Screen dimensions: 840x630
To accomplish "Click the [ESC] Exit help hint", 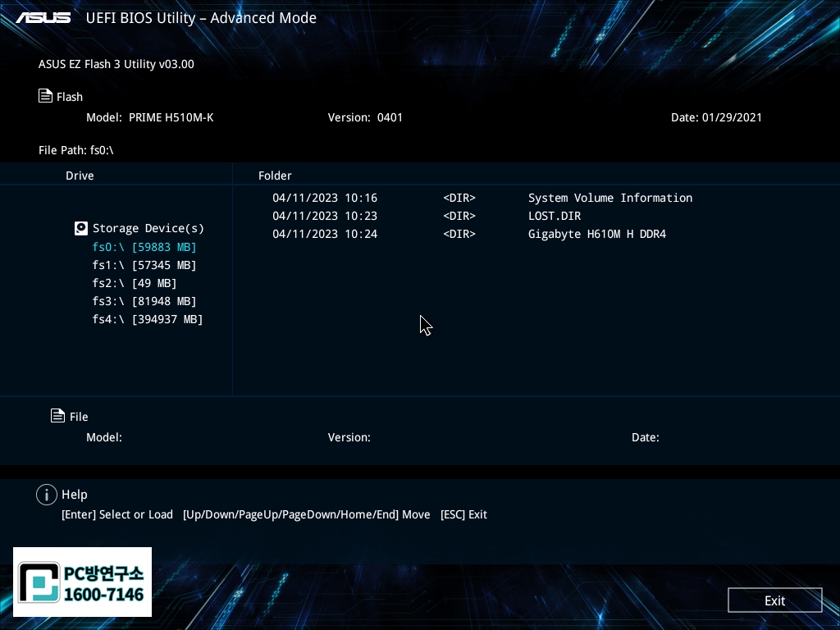I will 463,514.
